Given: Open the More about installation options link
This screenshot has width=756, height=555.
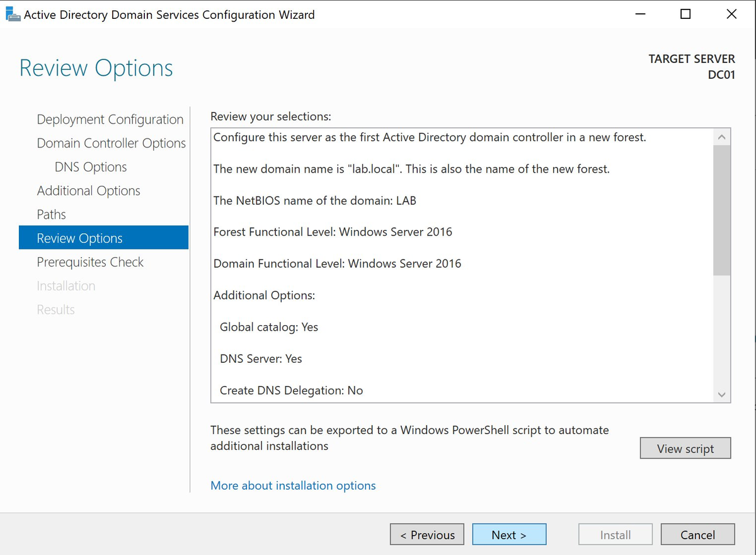Looking at the screenshot, I should (293, 485).
